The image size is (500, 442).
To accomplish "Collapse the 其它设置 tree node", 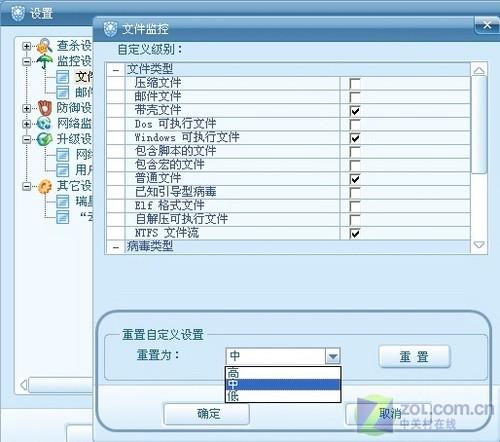I will coord(27,186).
